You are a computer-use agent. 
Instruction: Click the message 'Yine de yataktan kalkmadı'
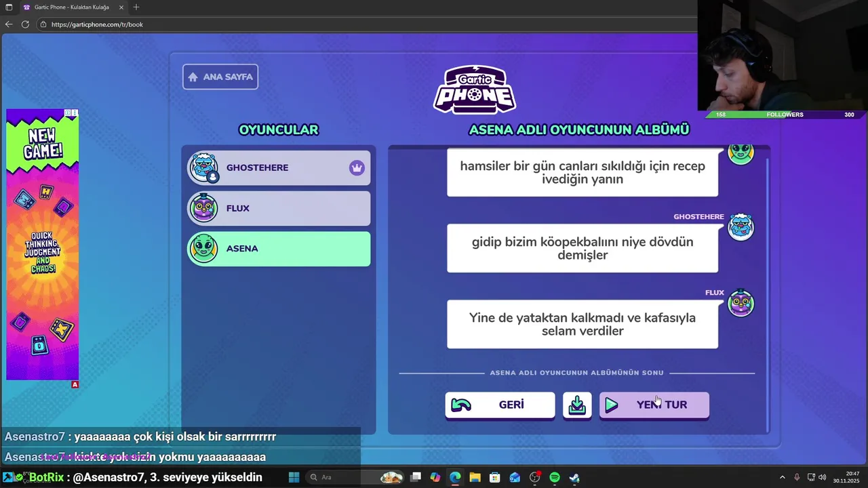[x=583, y=325]
